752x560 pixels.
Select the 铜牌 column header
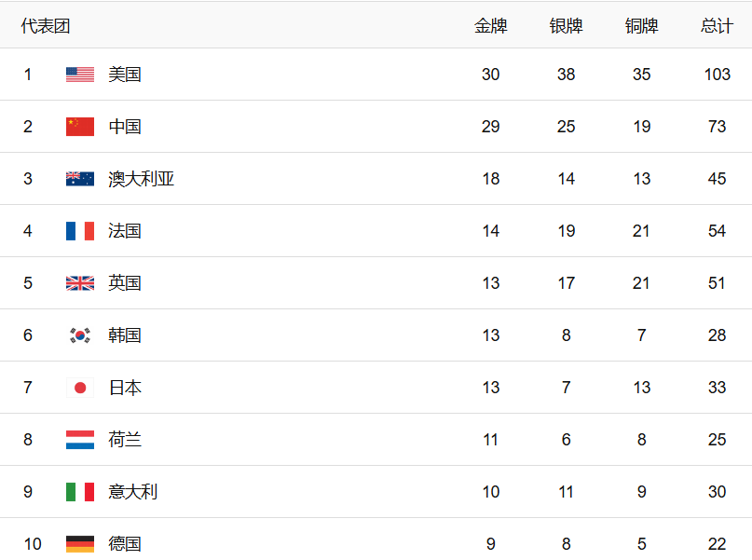(x=641, y=26)
